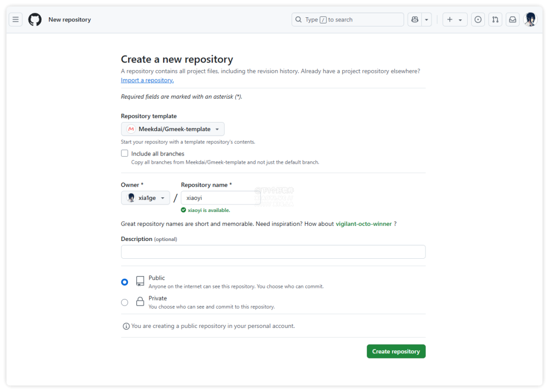
Task: Open the Issues icon in header
Action: click(x=478, y=20)
